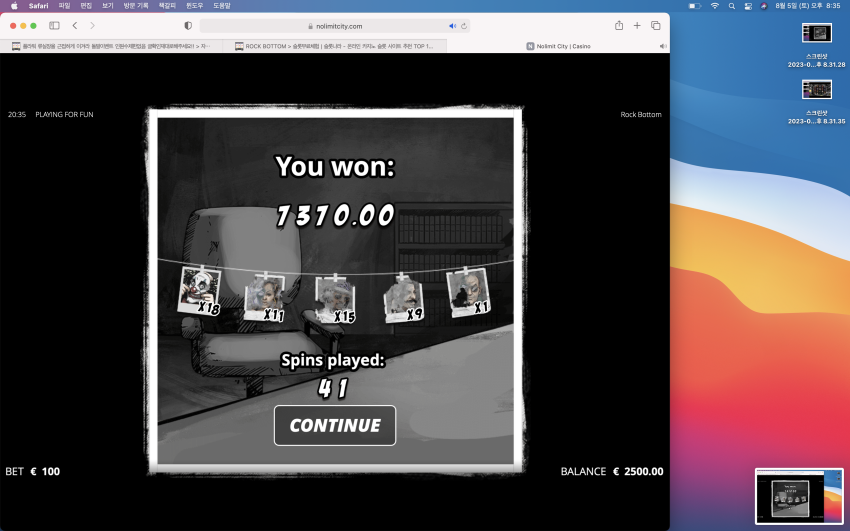Select the desktop screenshot file 8.31.35
Image resolution: width=850 pixels, height=531 pixels.
[816, 102]
